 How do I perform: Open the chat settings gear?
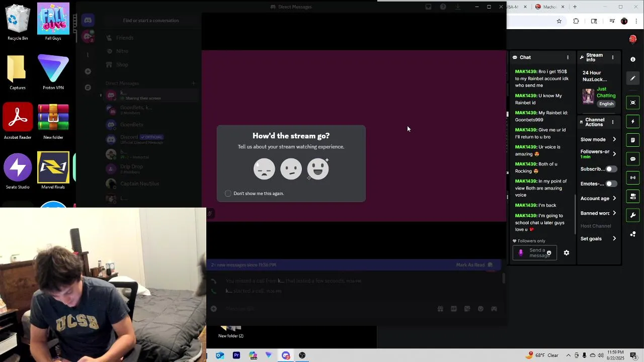coord(567,253)
